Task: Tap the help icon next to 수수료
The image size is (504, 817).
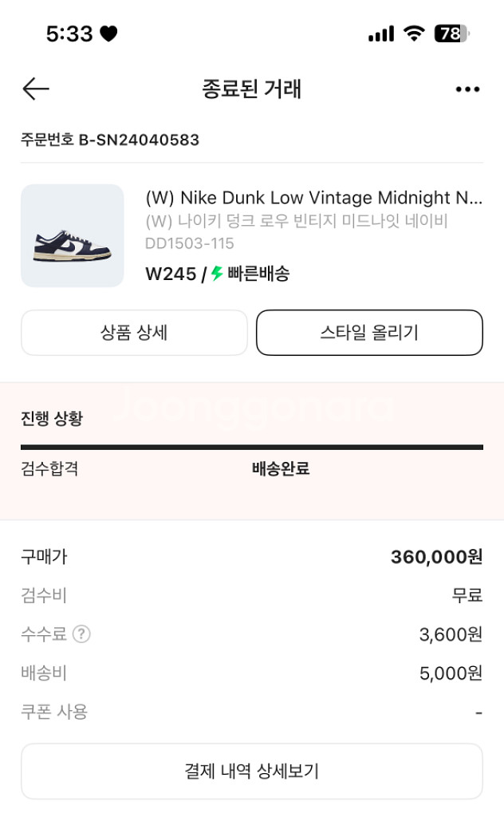Action: [x=81, y=633]
